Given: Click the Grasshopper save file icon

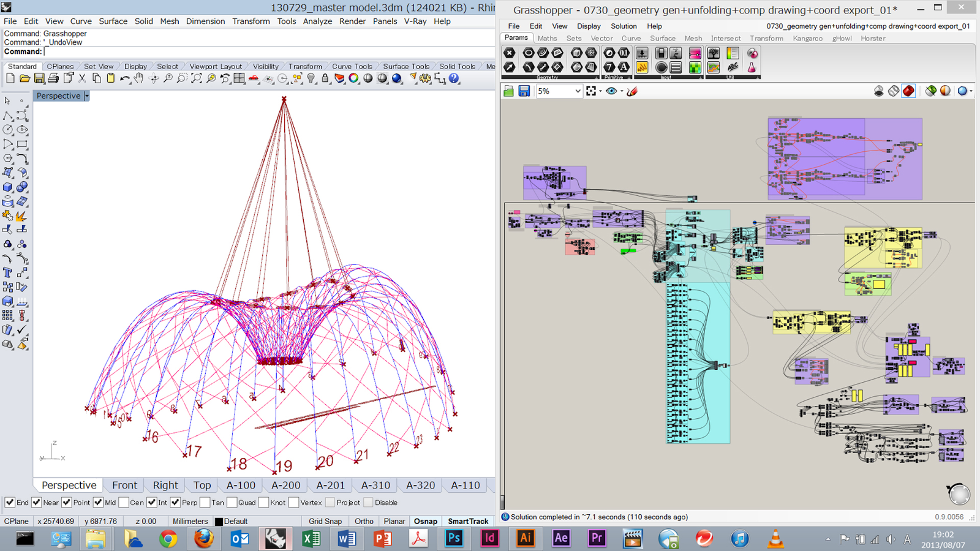Looking at the screenshot, I should point(524,91).
